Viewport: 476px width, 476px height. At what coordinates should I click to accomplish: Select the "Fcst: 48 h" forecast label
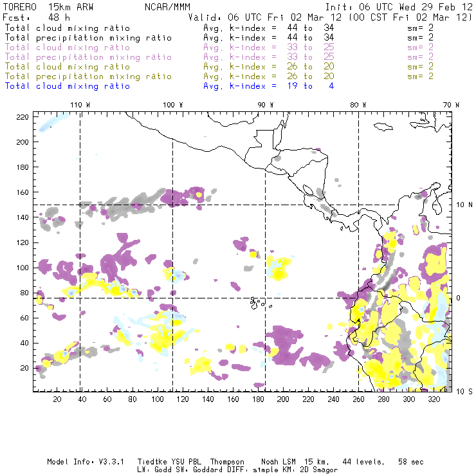click(x=37, y=17)
